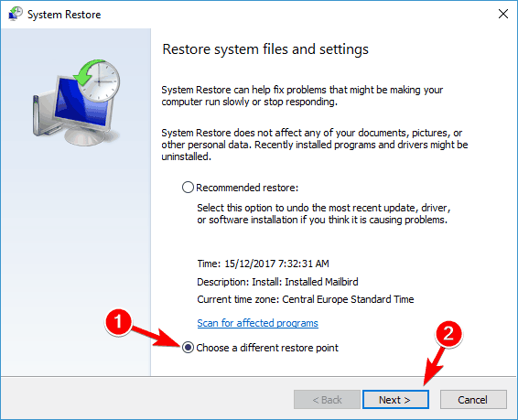This screenshot has width=518, height=420.
Task: Select the Recommended restore radio button
Action: (188, 188)
